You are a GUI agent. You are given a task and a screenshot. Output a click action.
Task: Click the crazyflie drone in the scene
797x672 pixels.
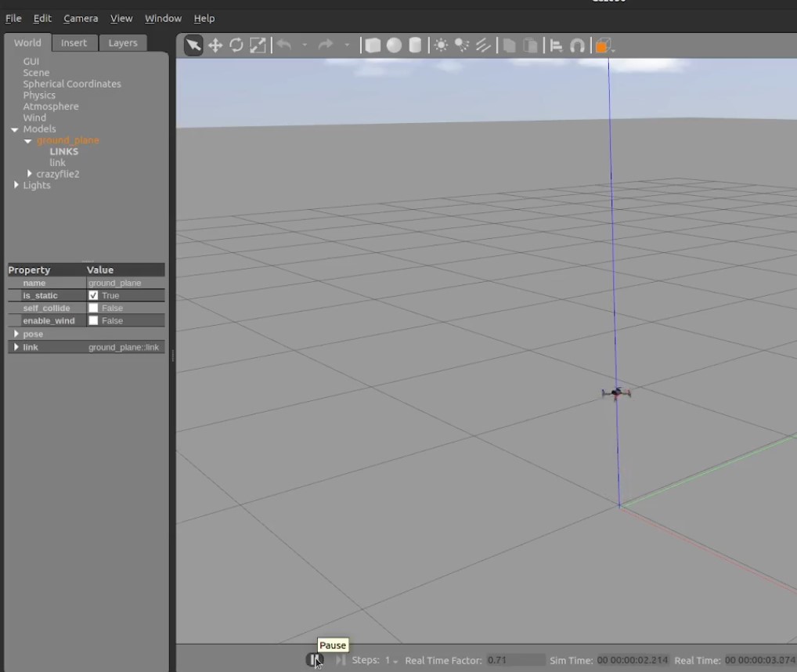pos(616,393)
